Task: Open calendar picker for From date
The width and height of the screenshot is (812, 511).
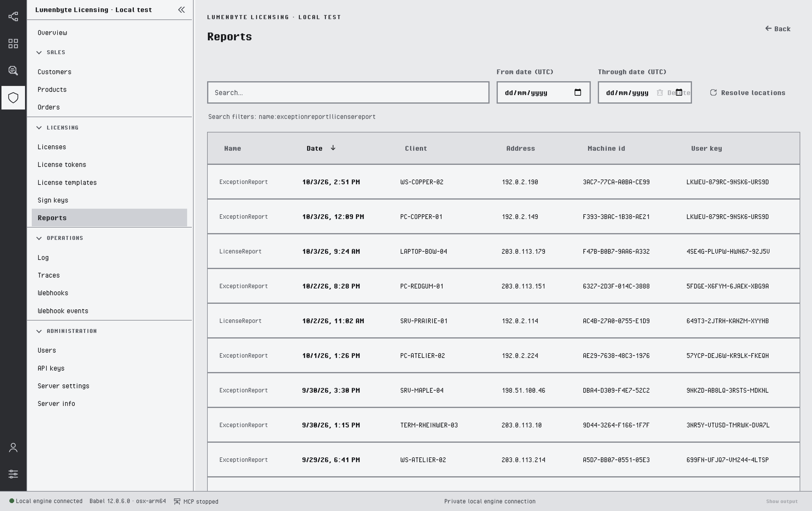Action: 578,92
